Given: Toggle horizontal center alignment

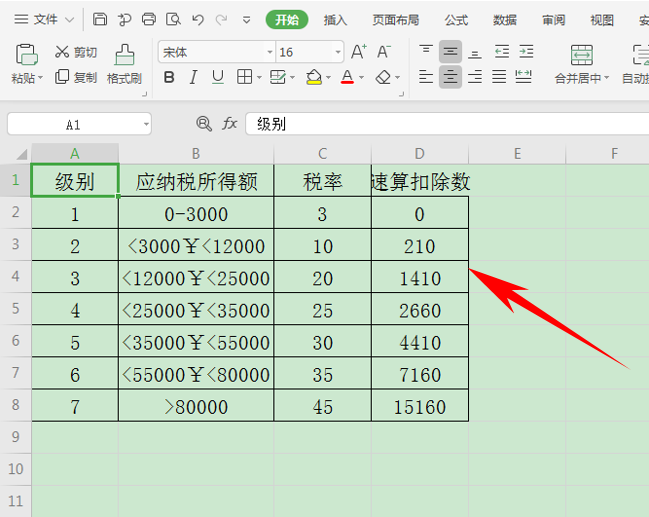Looking at the screenshot, I should point(450,77).
